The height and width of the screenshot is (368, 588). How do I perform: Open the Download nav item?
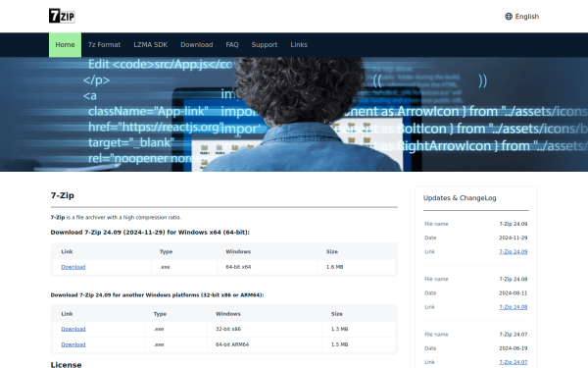(x=197, y=45)
